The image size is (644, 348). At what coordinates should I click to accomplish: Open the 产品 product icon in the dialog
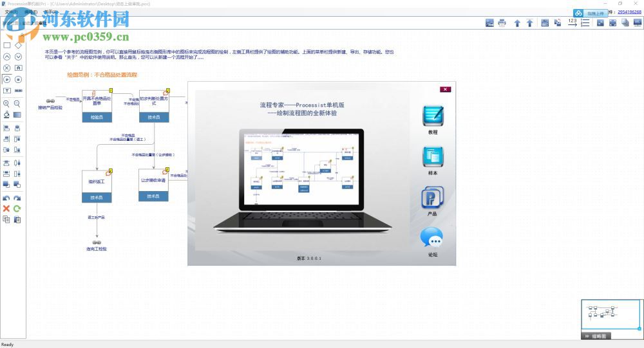pyautogui.click(x=433, y=197)
